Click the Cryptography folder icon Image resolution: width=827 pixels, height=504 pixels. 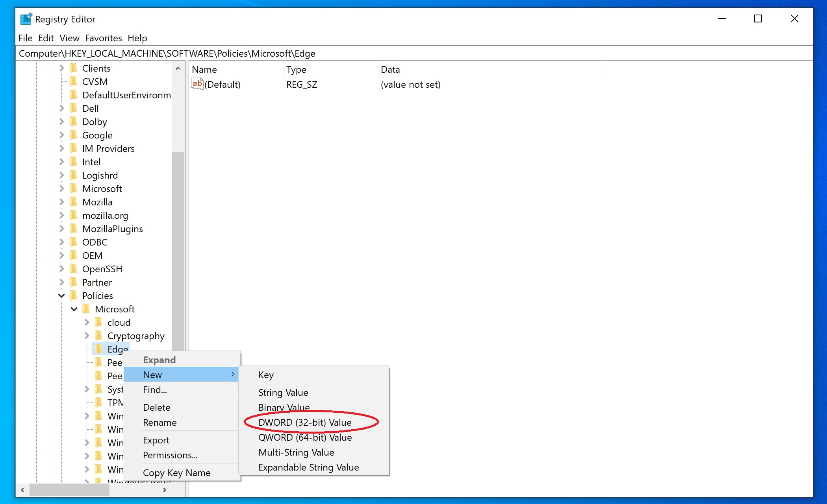98,336
